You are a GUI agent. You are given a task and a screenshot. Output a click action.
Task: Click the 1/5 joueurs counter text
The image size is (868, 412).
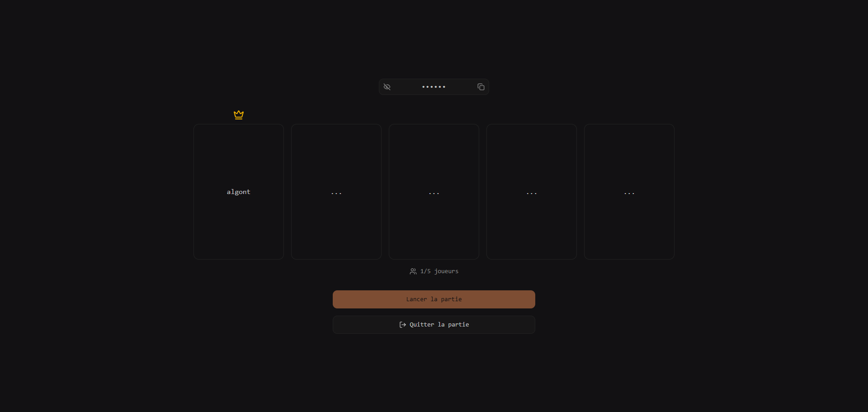[439, 271]
